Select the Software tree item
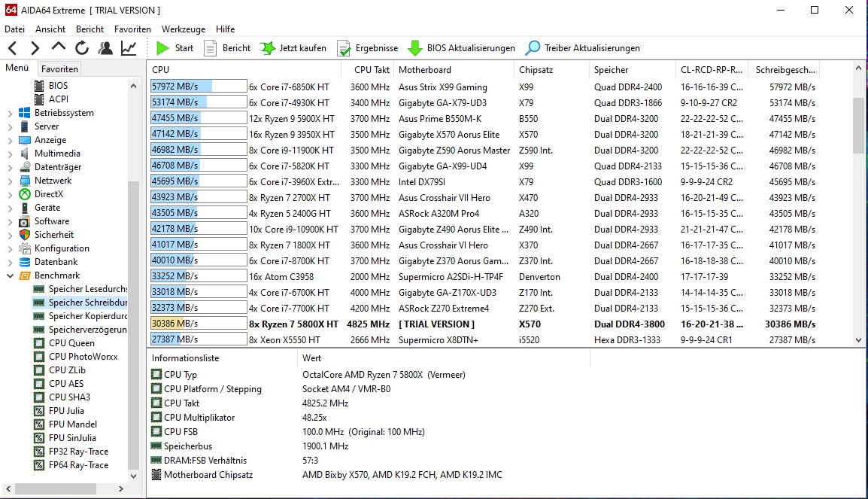 point(51,221)
